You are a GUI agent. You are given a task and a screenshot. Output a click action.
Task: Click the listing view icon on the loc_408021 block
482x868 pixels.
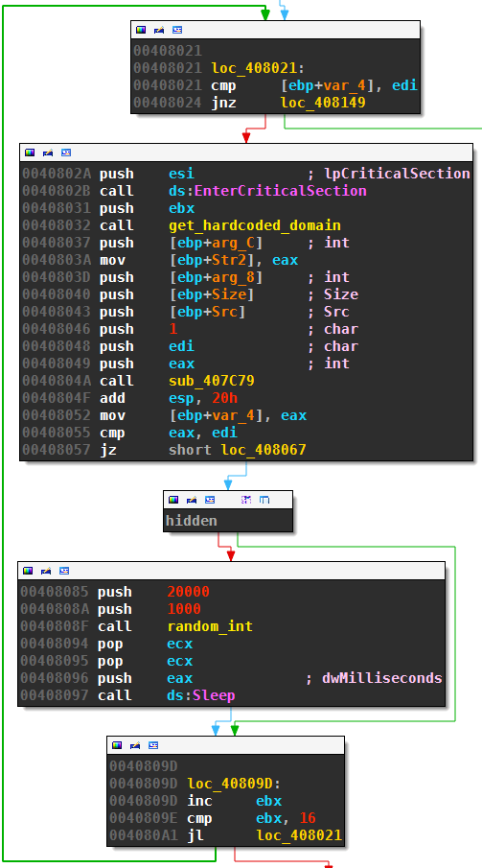click(x=177, y=30)
